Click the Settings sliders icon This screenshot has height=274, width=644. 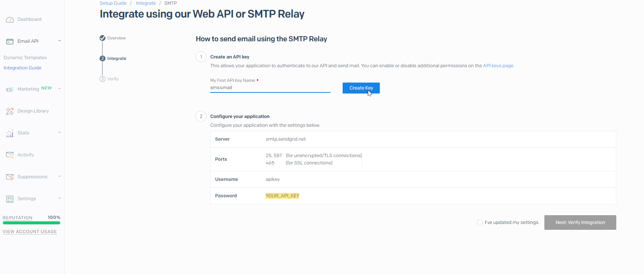click(10, 199)
